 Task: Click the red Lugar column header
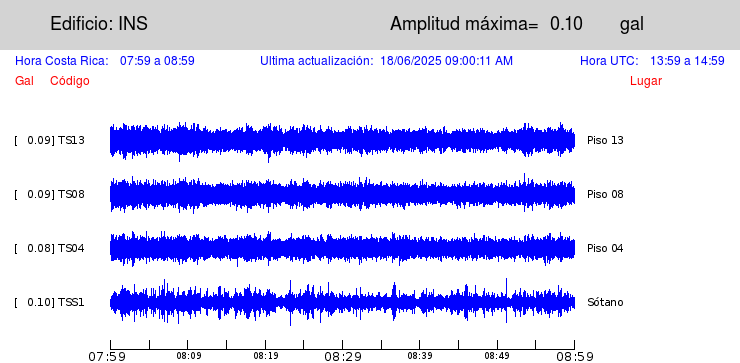pyautogui.click(x=646, y=81)
